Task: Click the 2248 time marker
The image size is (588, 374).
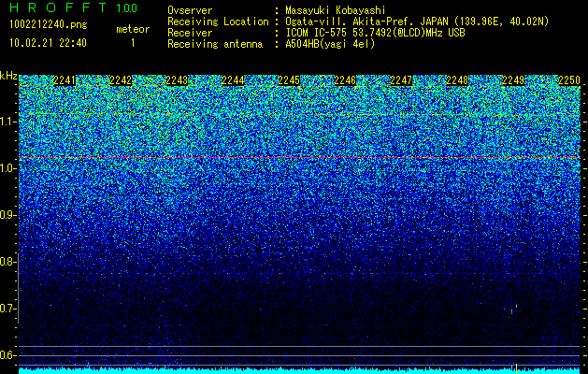Action: coord(457,80)
